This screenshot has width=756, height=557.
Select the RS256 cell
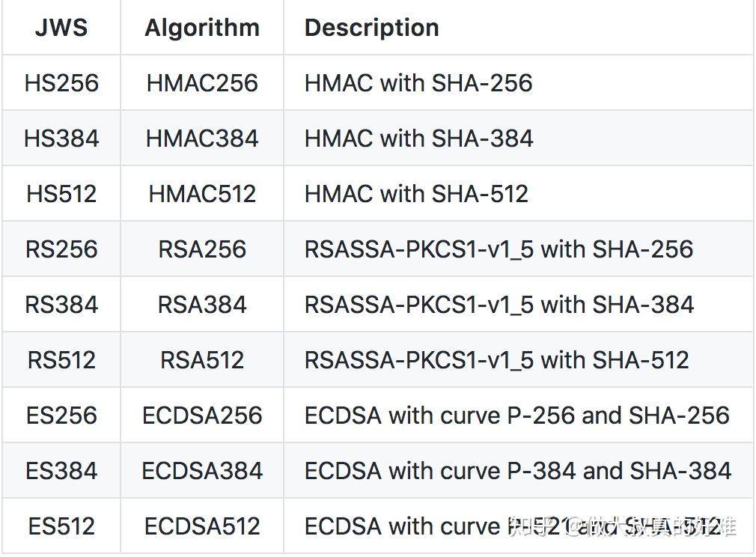click(x=61, y=249)
